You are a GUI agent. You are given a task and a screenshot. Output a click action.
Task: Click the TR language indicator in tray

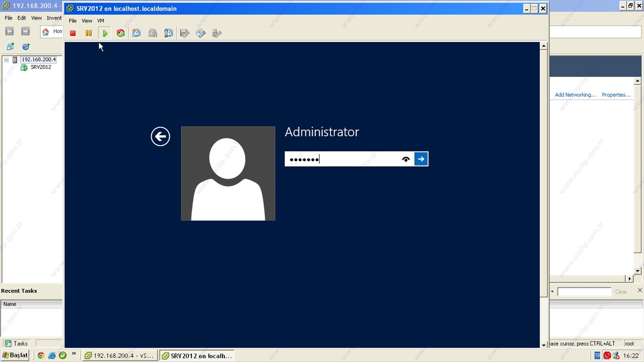597,355
